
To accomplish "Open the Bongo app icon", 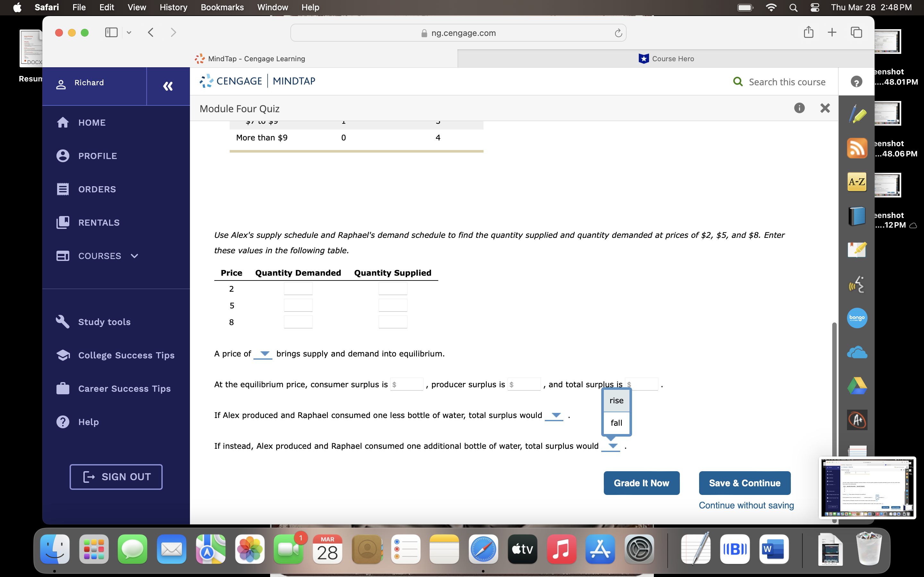I will pos(857,318).
